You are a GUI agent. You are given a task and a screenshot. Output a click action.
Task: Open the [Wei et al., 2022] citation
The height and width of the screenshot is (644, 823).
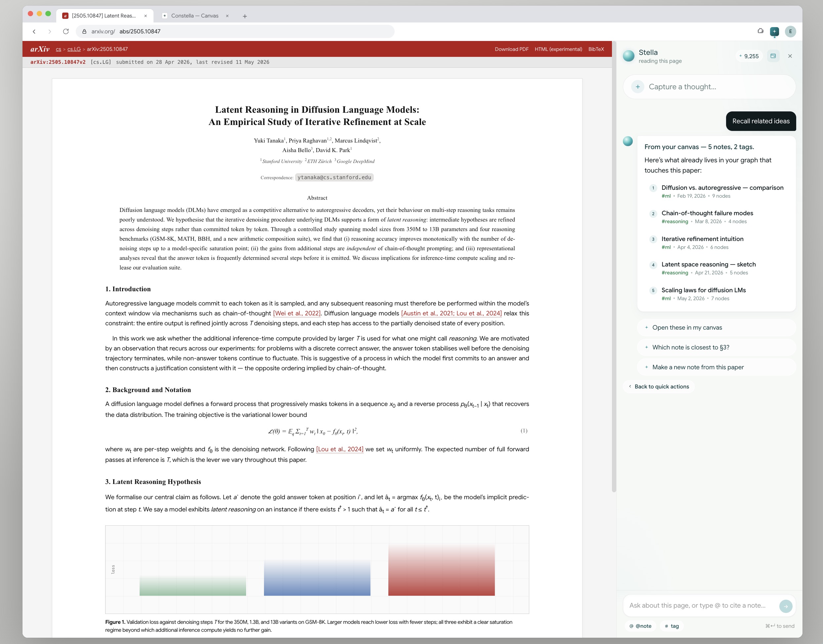point(297,314)
